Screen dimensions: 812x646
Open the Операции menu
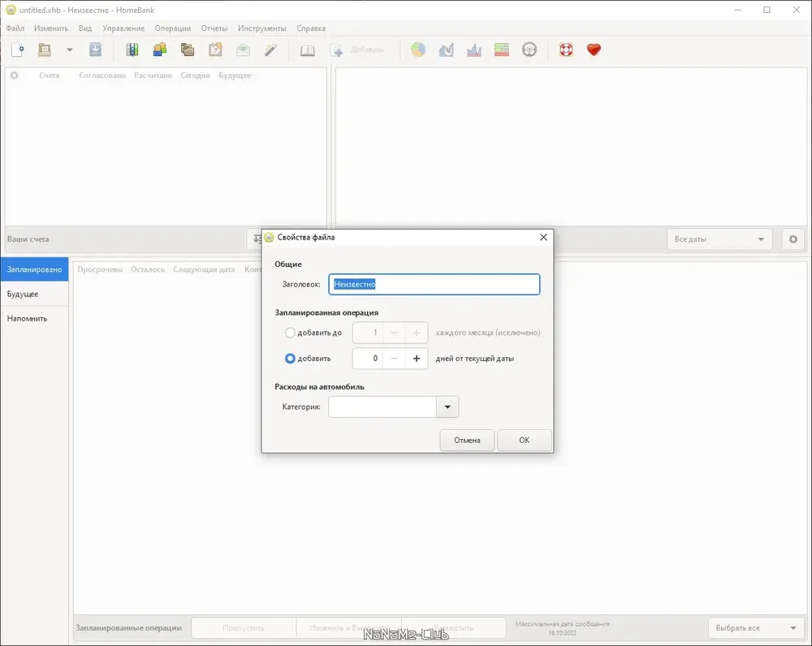pyautogui.click(x=172, y=28)
